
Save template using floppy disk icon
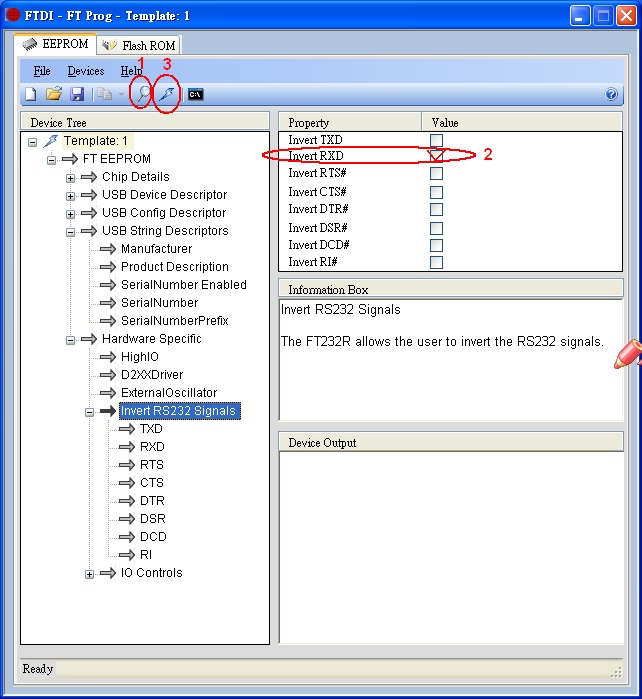77,94
